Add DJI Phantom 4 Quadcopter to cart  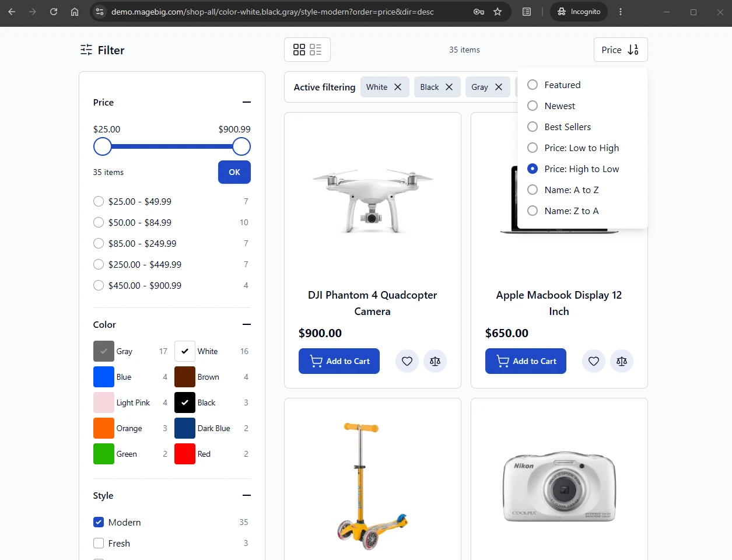click(x=339, y=361)
